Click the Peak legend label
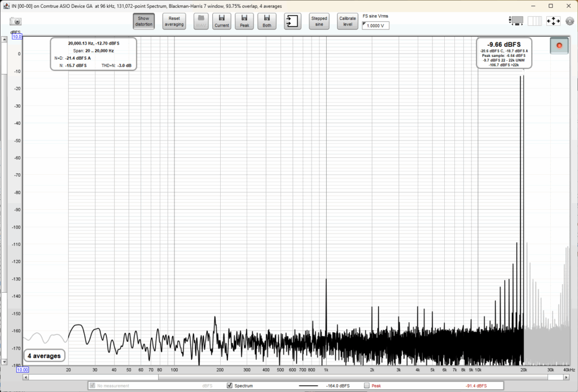 click(376, 386)
